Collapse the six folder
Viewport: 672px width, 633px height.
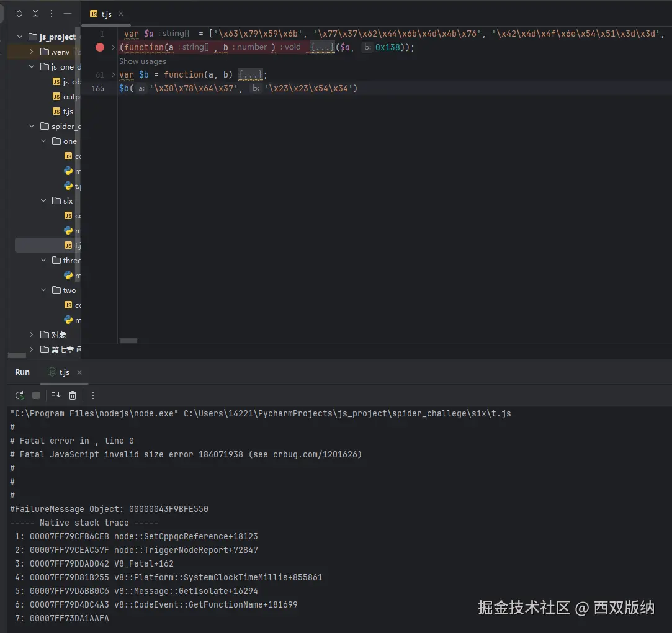[43, 200]
